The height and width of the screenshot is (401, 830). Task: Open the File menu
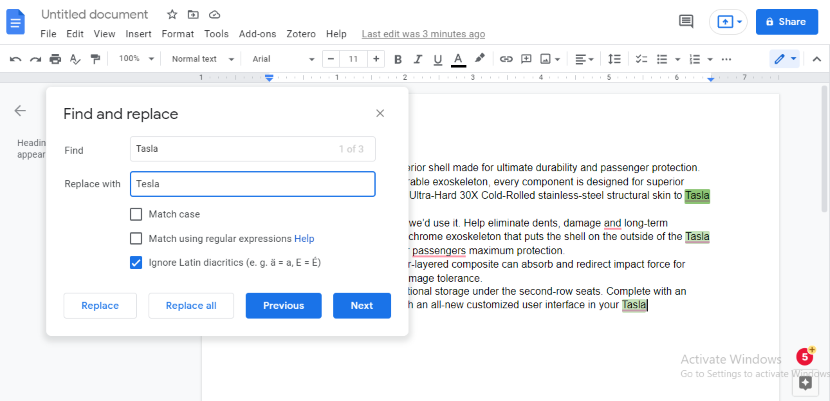(x=48, y=34)
